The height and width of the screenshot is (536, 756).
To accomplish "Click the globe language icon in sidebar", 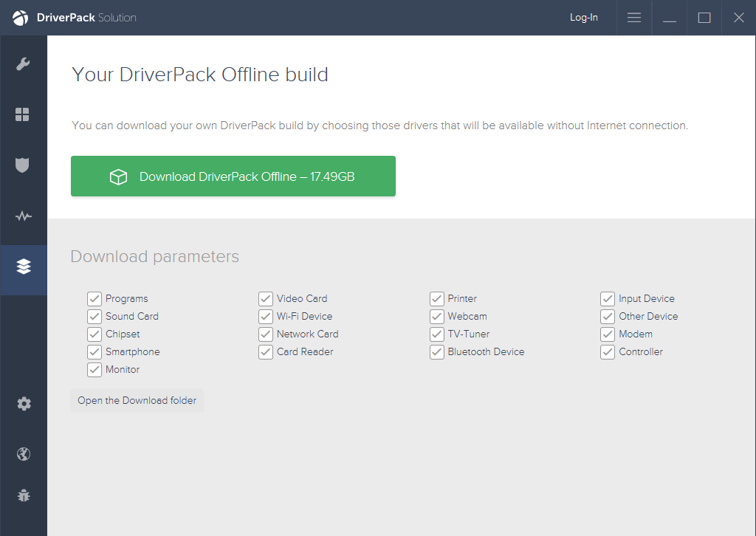I will [x=23, y=454].
